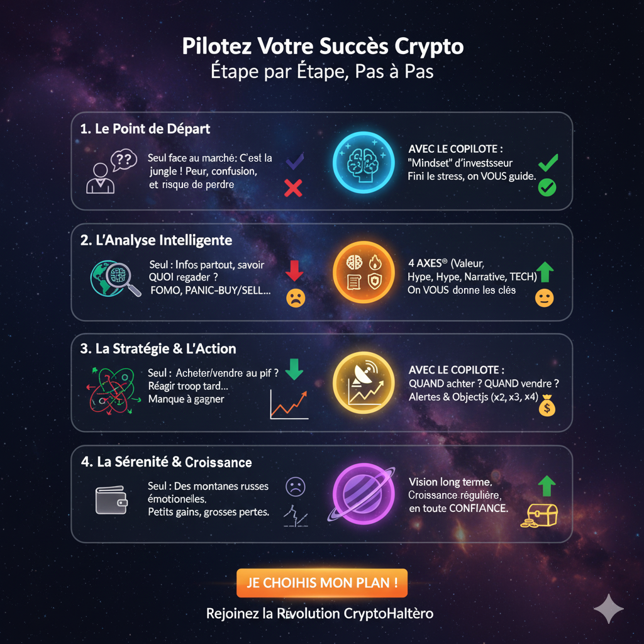Select the "3. La Stratégie & L'Action" heading
Image resolution: width=644 pixels, height=644 pixels.
click(x=158, y=348)
